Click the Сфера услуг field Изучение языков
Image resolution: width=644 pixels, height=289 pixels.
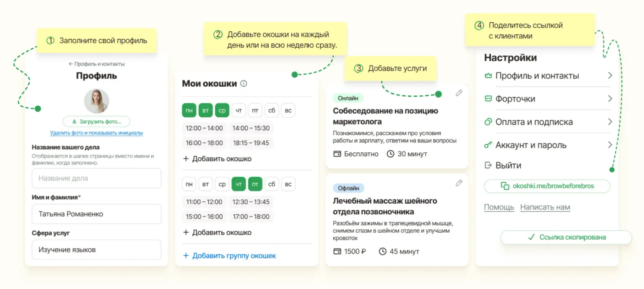pos(97,250)
